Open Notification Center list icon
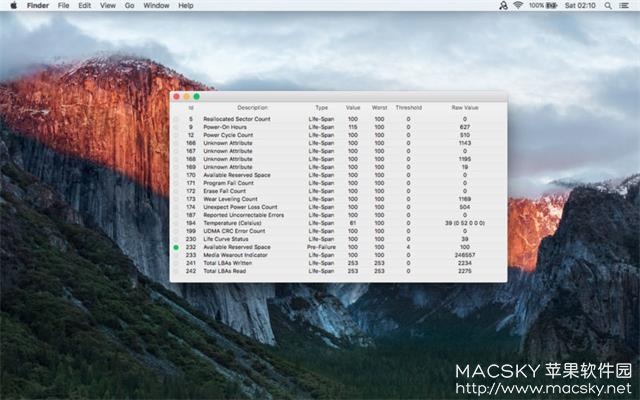The image size is (640, 400). coord(624,6)
